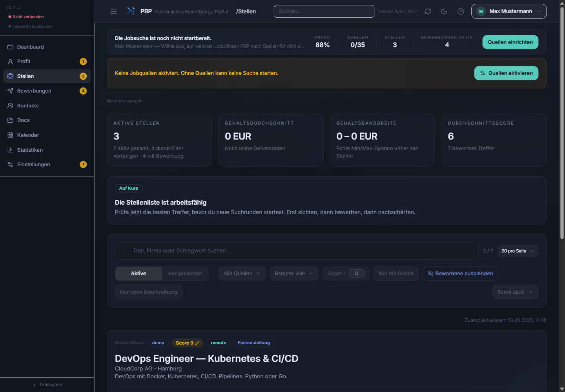Toggle dark mode moon icon
This screenshot has width=565, height=392.
pyautogui.click(x=444, y=11)
